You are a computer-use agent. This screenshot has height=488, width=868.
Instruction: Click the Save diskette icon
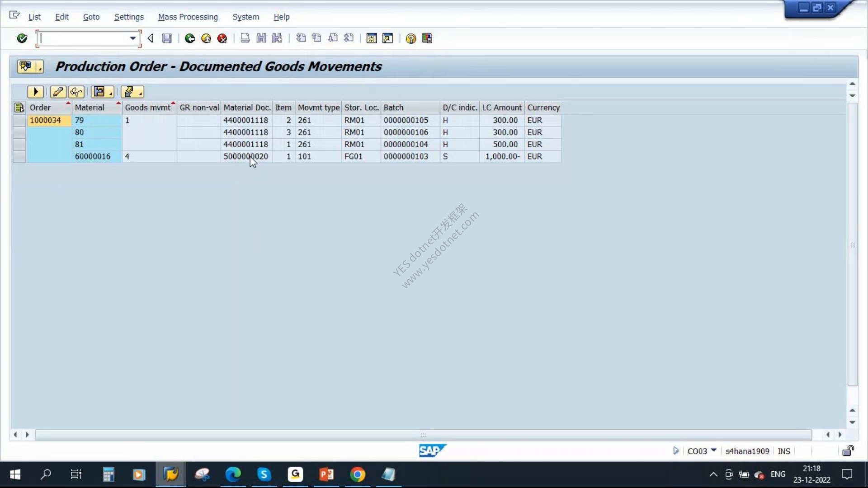(167, 38)
